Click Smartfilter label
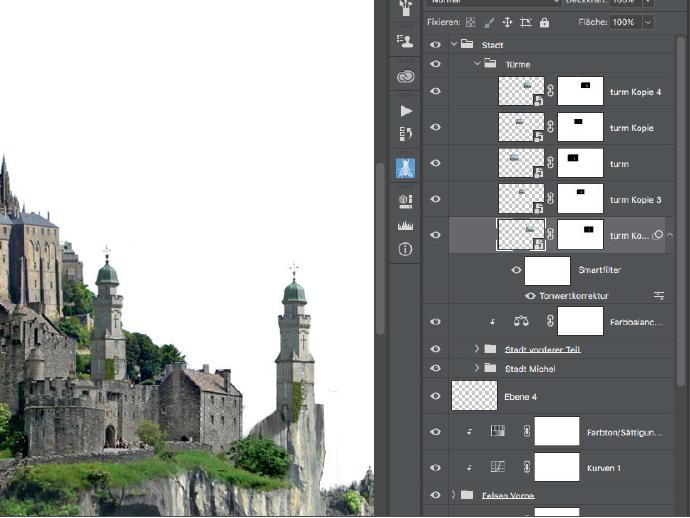This screenshot has width=690, height=518. (x=599, y=270)
